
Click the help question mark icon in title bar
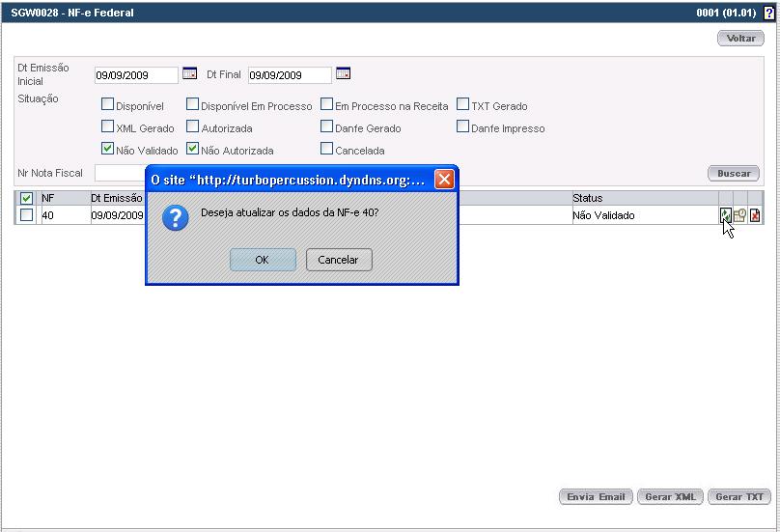769,14
